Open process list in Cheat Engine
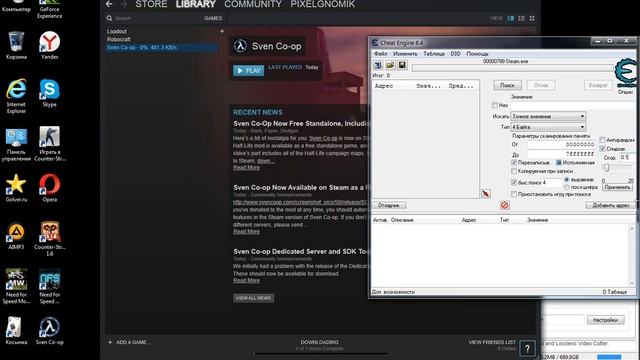640x360 pixels. coord(378,65)
